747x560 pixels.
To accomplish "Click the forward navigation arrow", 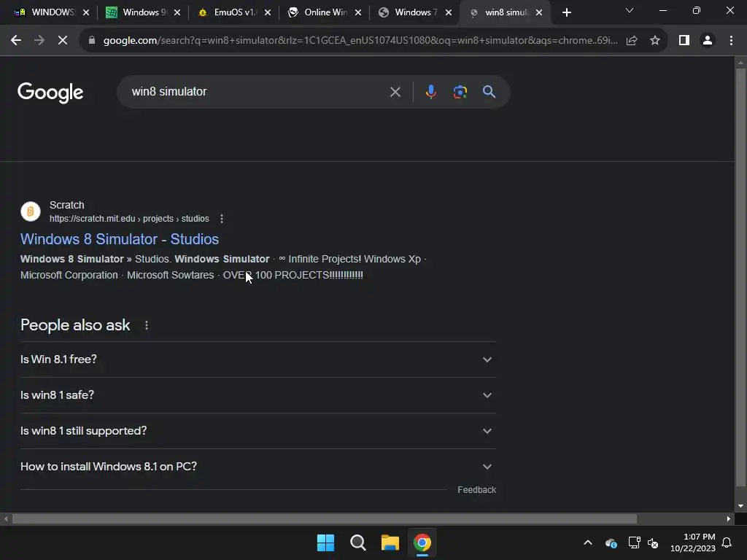I will point(39,41).
